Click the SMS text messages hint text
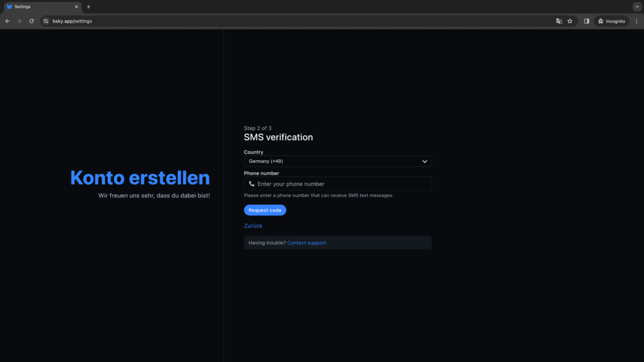The image size is (644, 362). (318, 195)
